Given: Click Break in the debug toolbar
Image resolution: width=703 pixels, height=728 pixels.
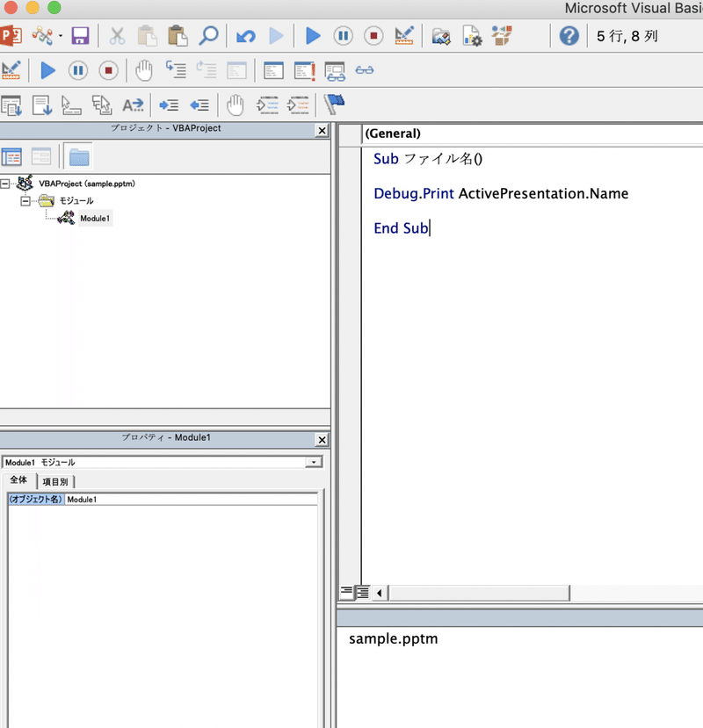Looking at the screenshot, I should [78, 70].
